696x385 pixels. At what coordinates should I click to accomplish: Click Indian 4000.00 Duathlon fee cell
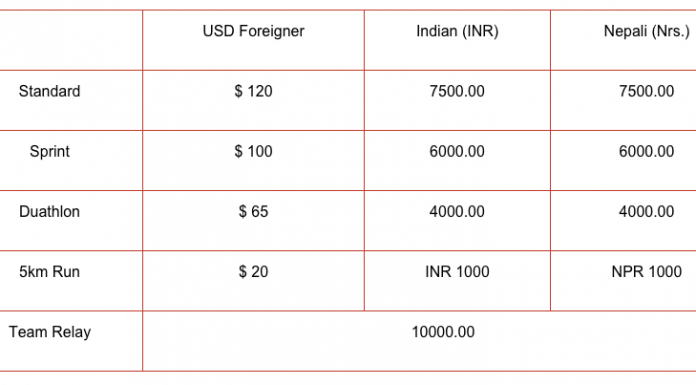click(x=457, y=211)
